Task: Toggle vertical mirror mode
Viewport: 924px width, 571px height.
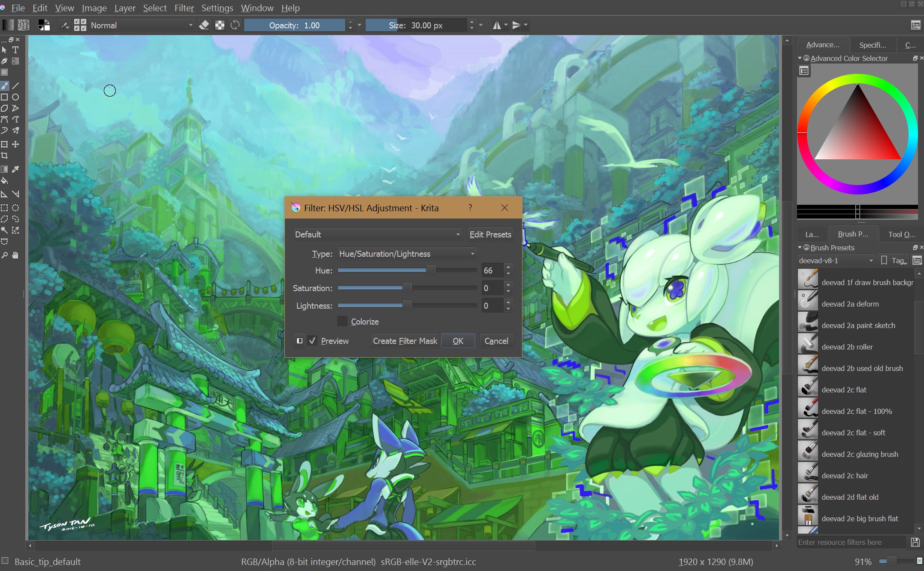Action: point(516,25)
